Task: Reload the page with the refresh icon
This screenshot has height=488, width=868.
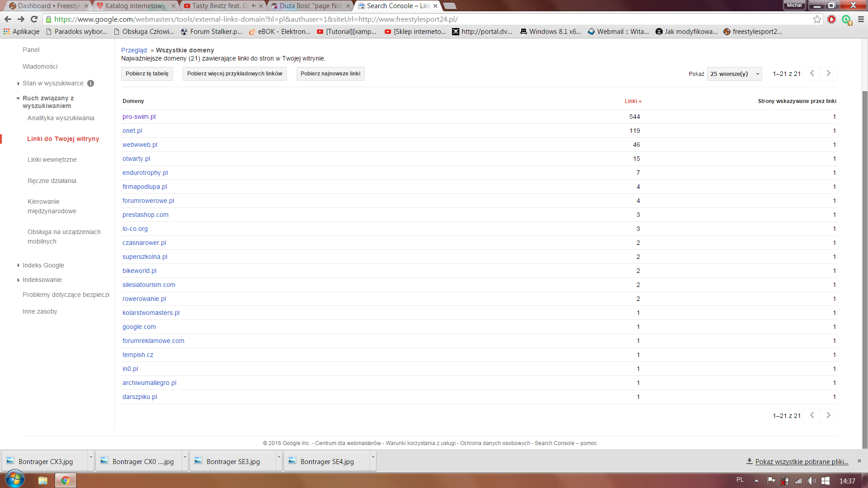Action: (x=34, y=19)
